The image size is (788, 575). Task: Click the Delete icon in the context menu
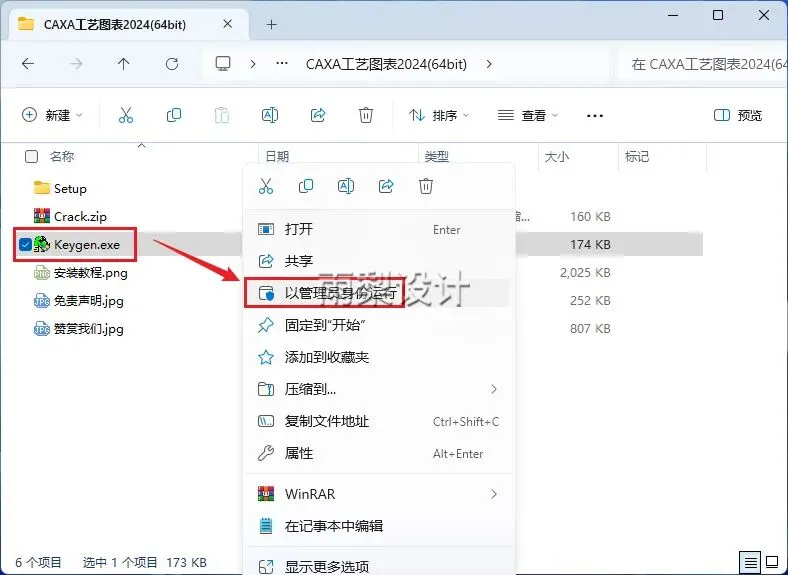tap(426, 186)
